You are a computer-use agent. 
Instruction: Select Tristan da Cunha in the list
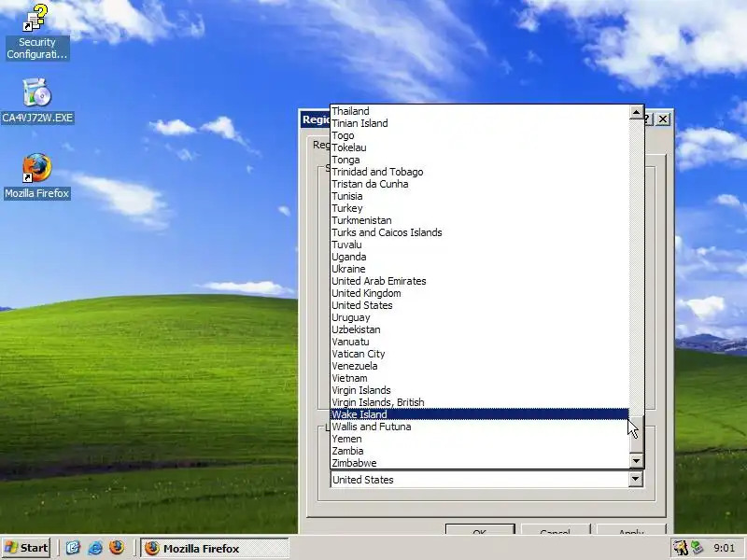pyautogui.click(x=480, y=184)
